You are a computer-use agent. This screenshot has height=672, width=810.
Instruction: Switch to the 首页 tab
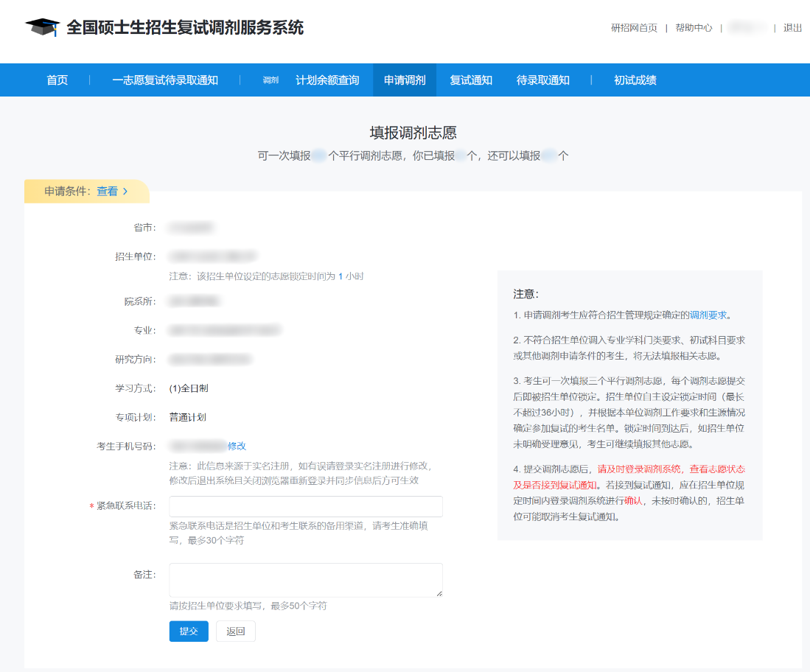click(56, 80)
